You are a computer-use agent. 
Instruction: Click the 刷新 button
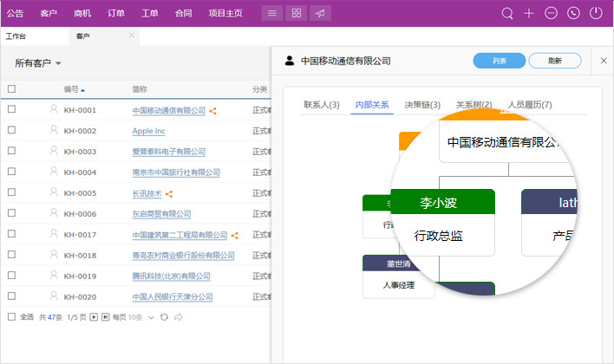(x=555, y=61)
